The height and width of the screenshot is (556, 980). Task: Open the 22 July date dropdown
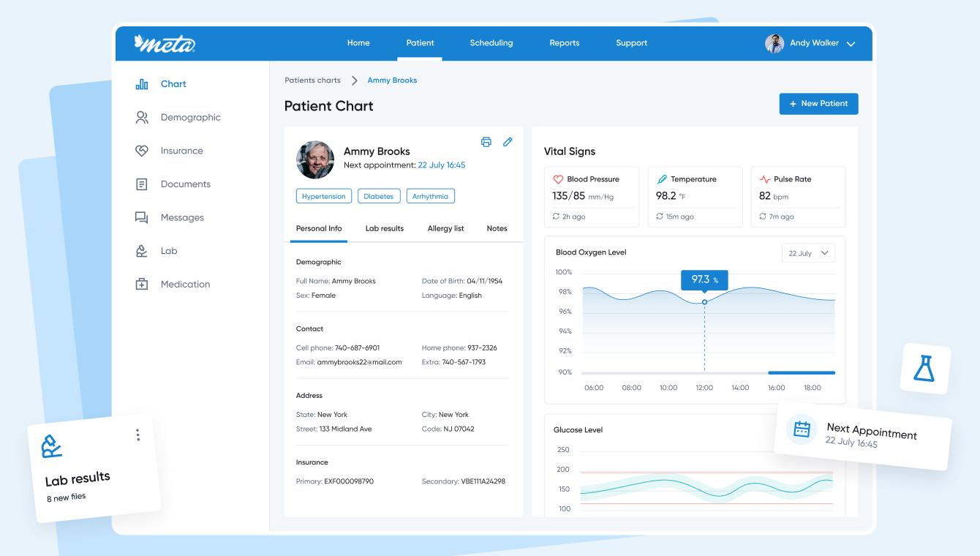click(808, 253)
